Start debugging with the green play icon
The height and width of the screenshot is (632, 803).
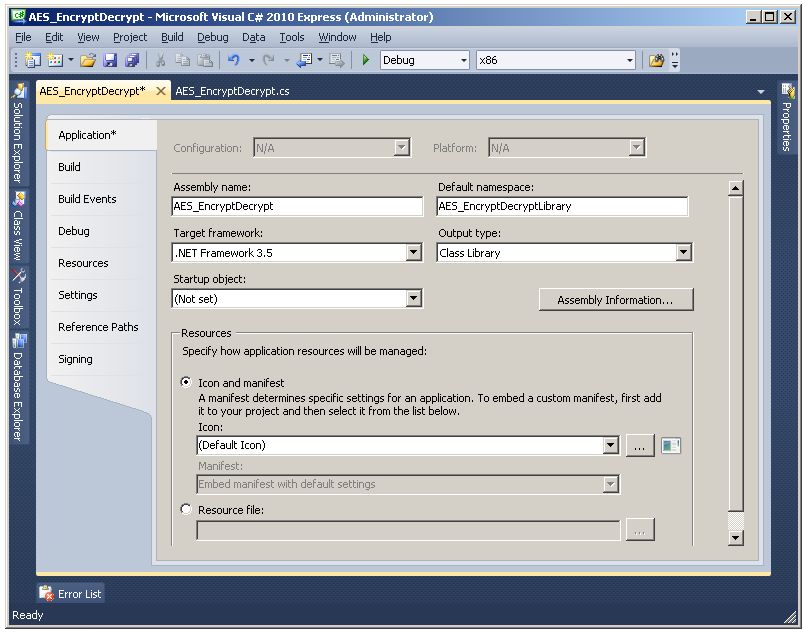coord(366,60)
